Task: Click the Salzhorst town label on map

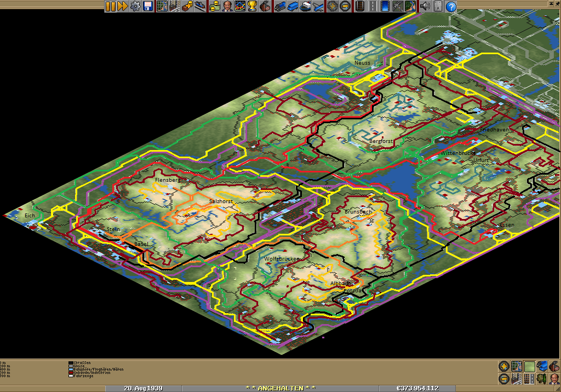Action: click(x=221, y=201)
